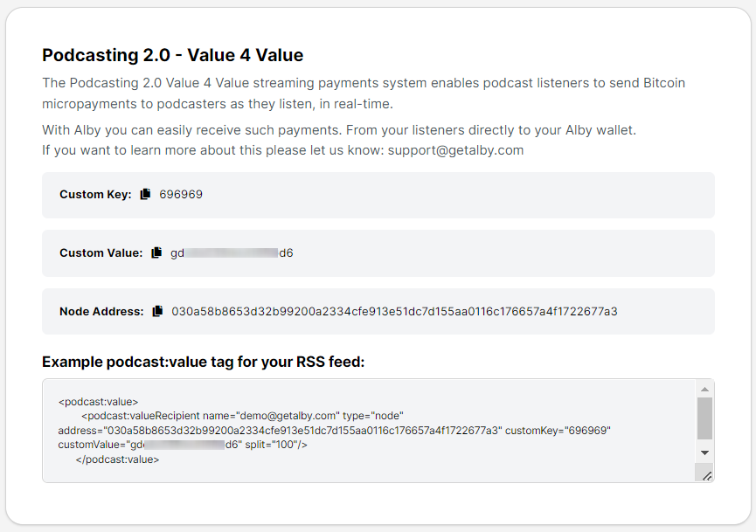Click the Custom Key number 696969

[181, 194]
